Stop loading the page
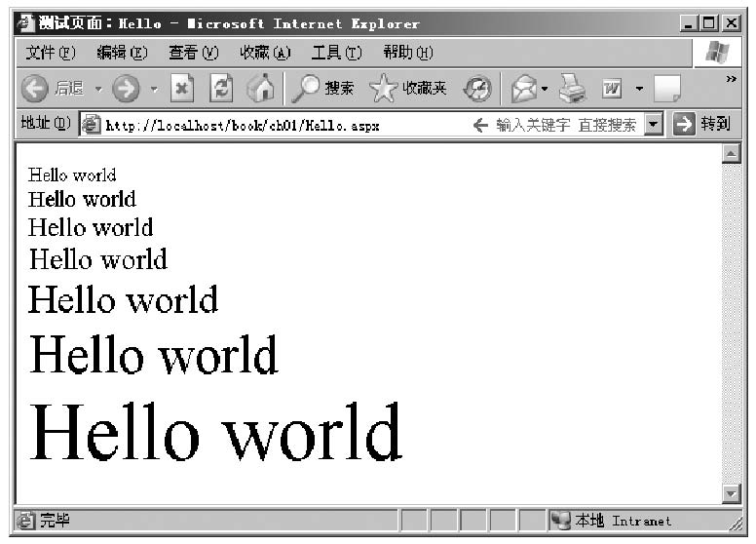 (182, 89)
